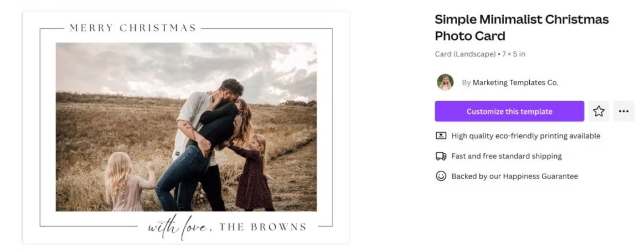Open the three-dot more options menu

pyautogui.click(x=623, y=111)
